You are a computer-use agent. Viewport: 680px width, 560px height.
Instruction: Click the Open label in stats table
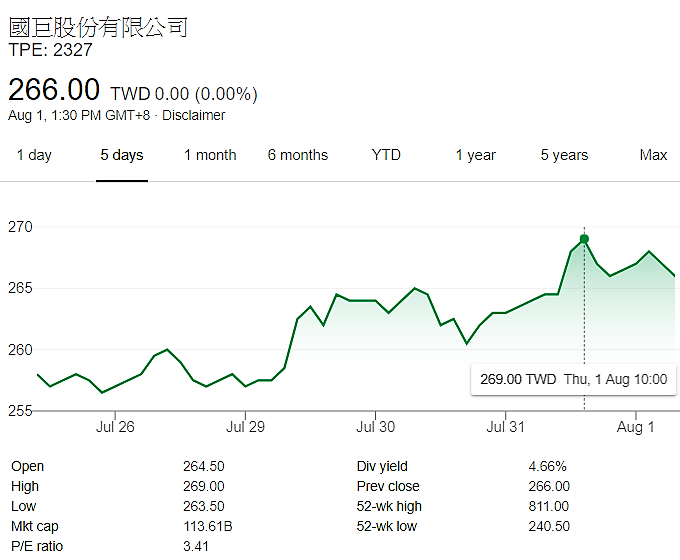point(27,467)
